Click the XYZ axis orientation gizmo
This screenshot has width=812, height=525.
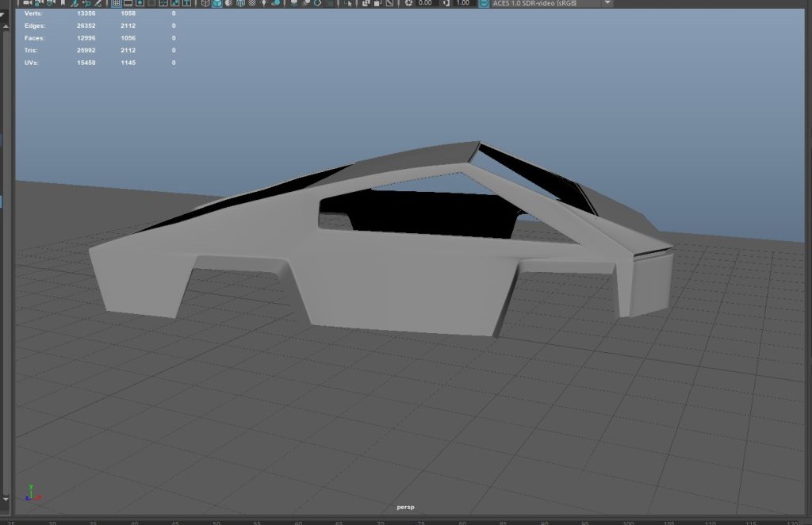click(x=33, y=493)
